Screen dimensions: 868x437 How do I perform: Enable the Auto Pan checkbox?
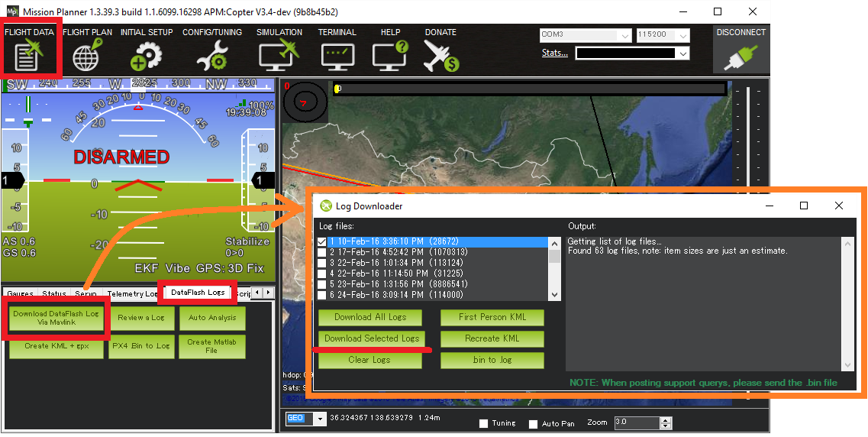coord(533,423)
